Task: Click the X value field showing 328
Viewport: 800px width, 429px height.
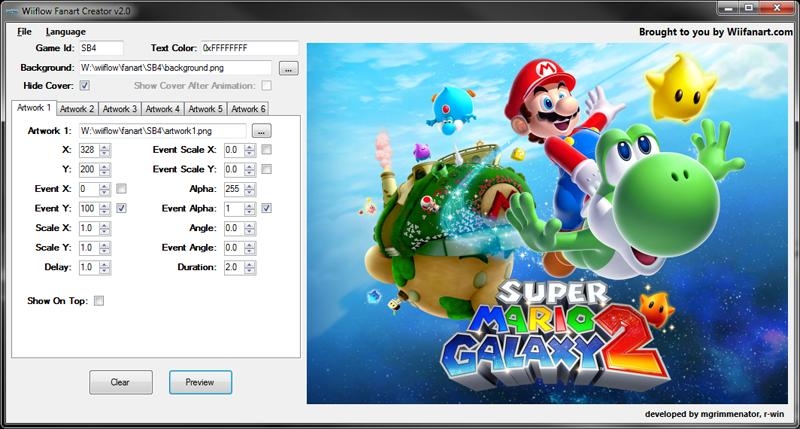Action: point(89,150)
